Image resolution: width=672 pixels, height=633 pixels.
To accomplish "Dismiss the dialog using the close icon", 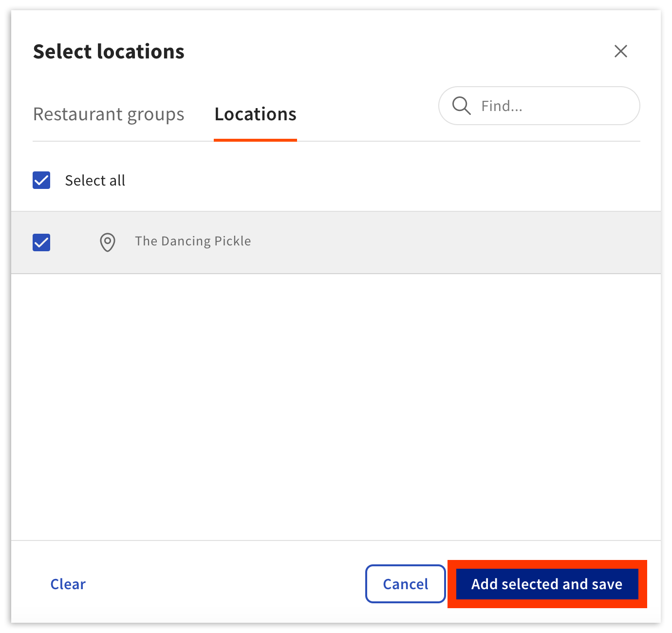I will (620, 51).
